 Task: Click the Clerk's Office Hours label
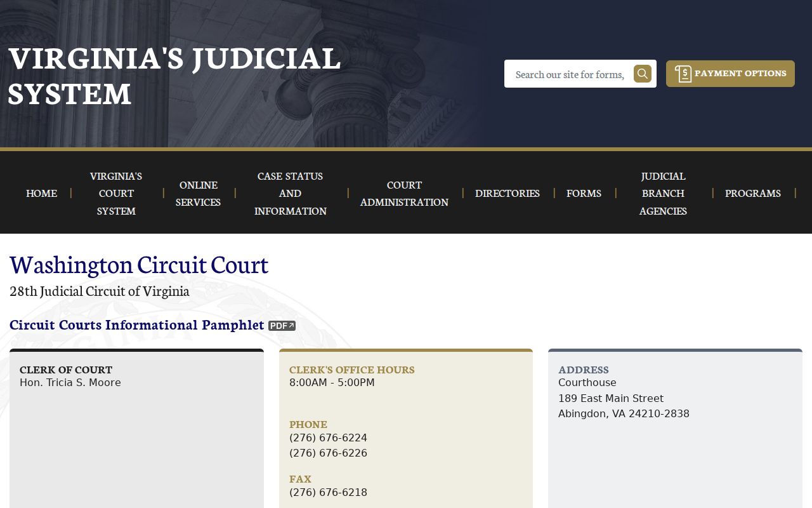tap(352, 370)
